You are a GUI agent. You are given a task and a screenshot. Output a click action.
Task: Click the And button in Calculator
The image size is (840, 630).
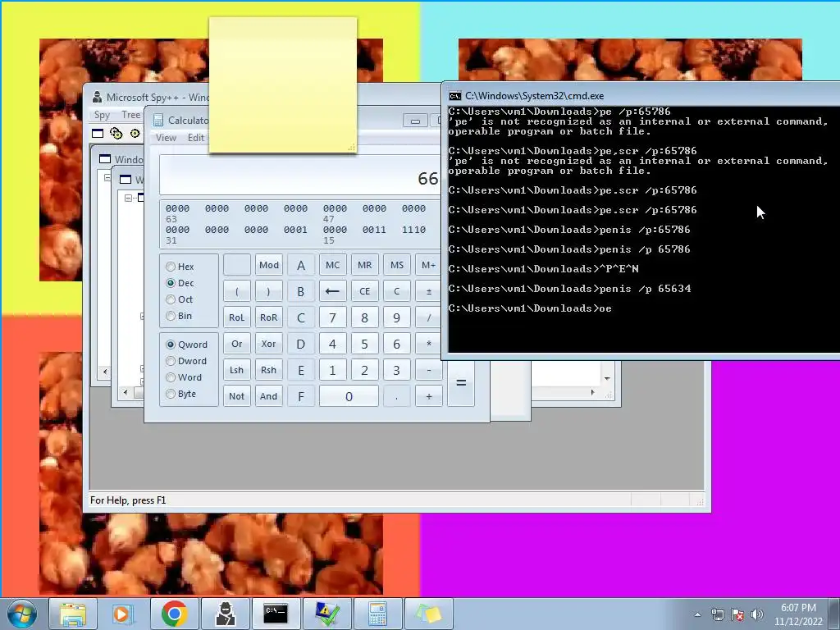[269, 396]
